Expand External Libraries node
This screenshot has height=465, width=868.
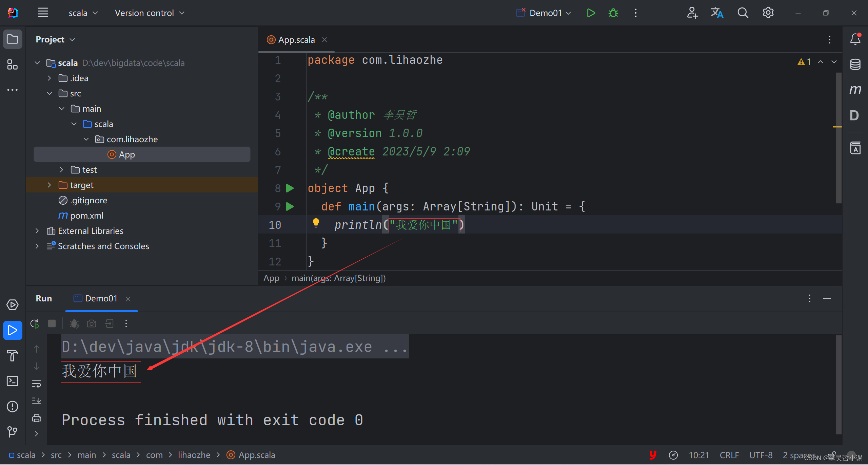(37, 231)
